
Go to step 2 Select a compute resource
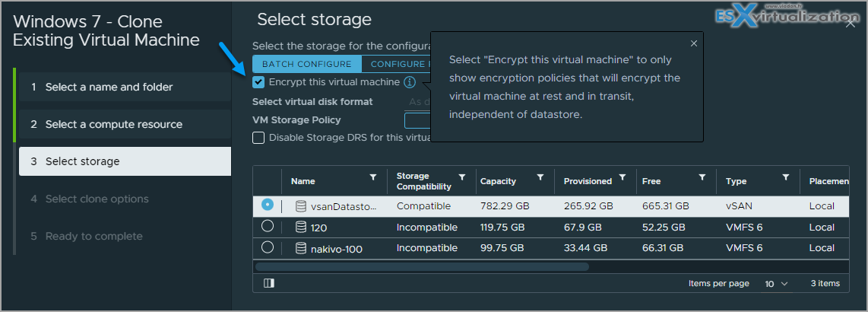click(113, 125)
